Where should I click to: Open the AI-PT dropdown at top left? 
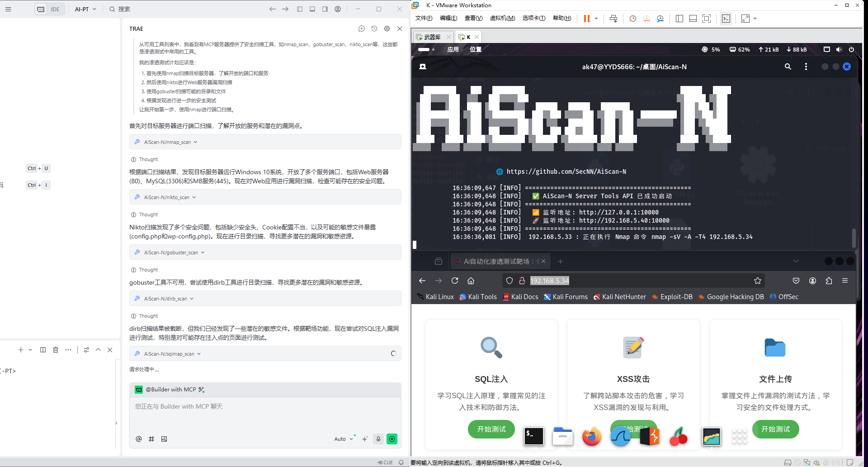pos(85,9)
